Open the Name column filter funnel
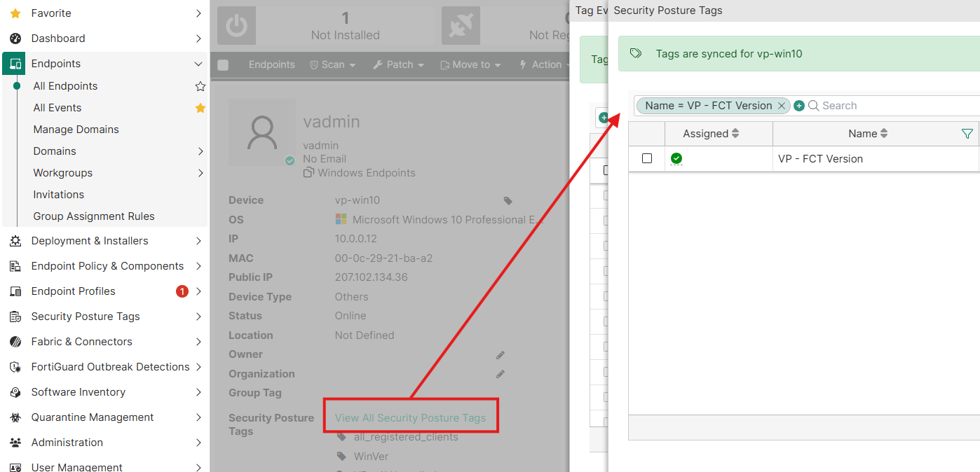 [x=967, y=134]
